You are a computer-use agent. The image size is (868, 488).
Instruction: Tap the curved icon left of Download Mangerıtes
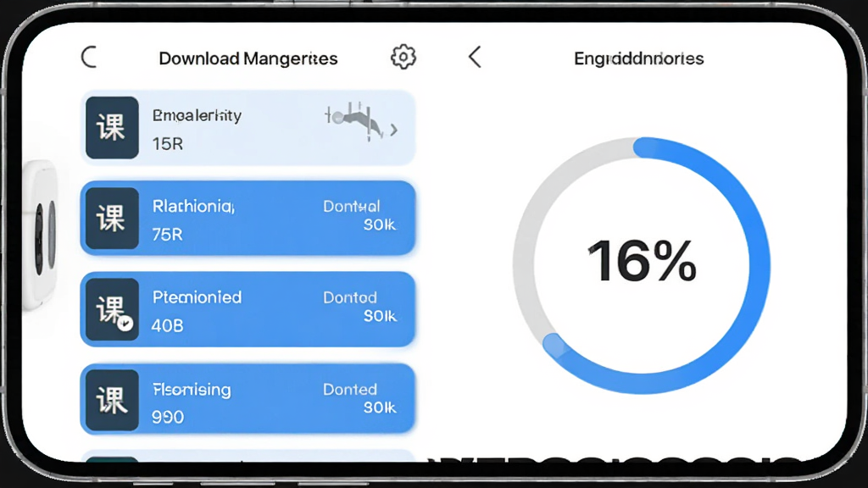(89, 57)
